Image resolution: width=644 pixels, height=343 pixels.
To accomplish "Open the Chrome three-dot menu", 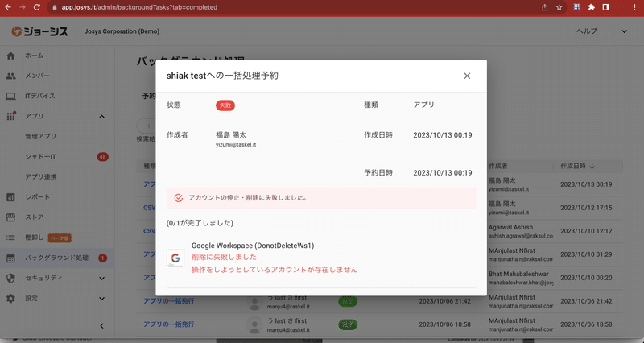I will pos(634,7).
